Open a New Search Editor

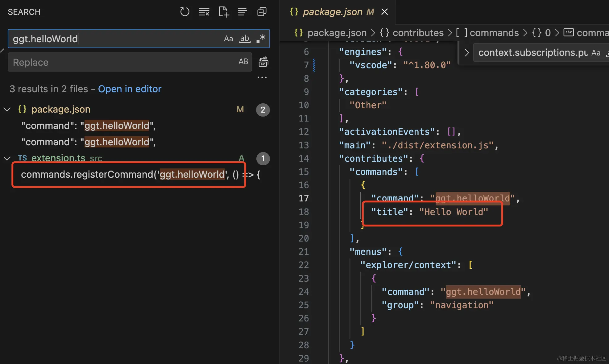coord(223,12)
